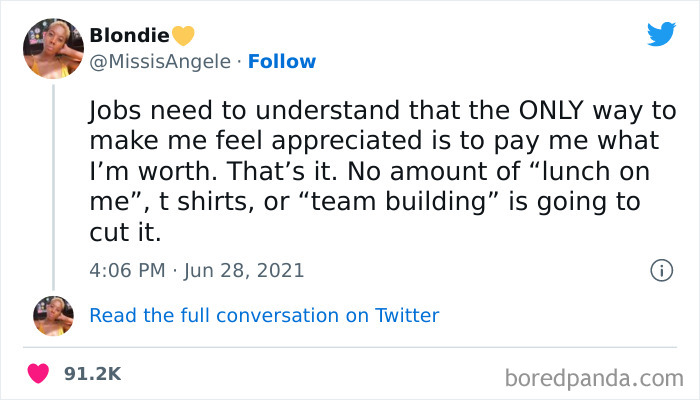
Task: Click the yellow heart emoji beside Blondie
Action: tap(183, 36)
